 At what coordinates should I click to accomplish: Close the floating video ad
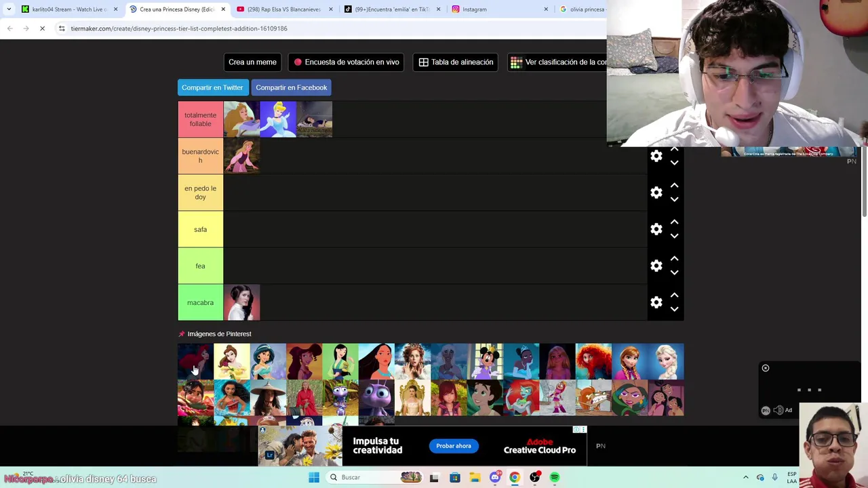[766, 368]
